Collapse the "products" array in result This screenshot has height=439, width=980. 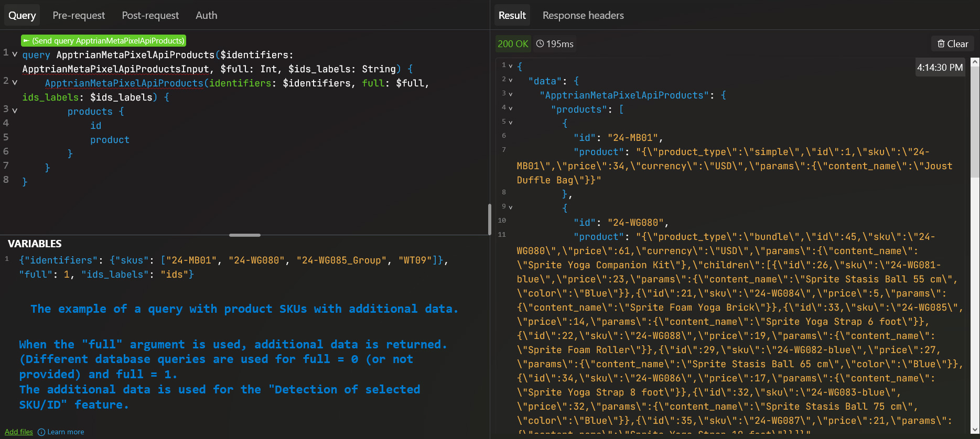(511, 109)
